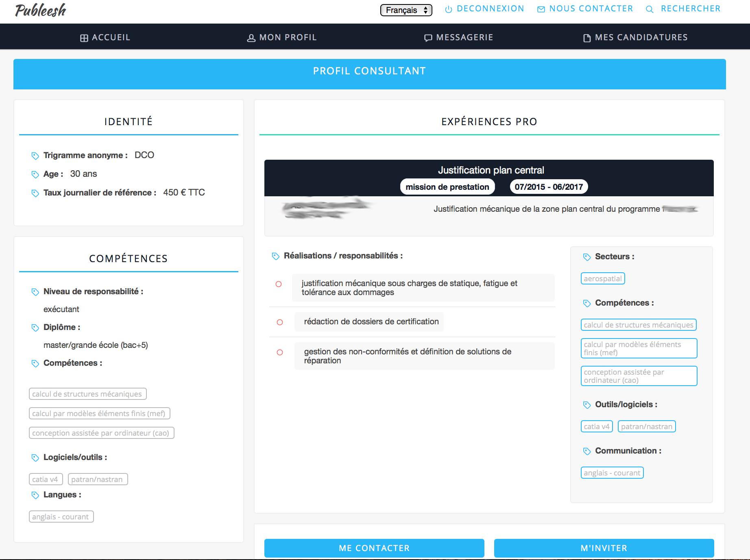Click the Me Contacter button
Viewport: 750px width, 560px height.
pyautogui.click(x=374, y=548)
